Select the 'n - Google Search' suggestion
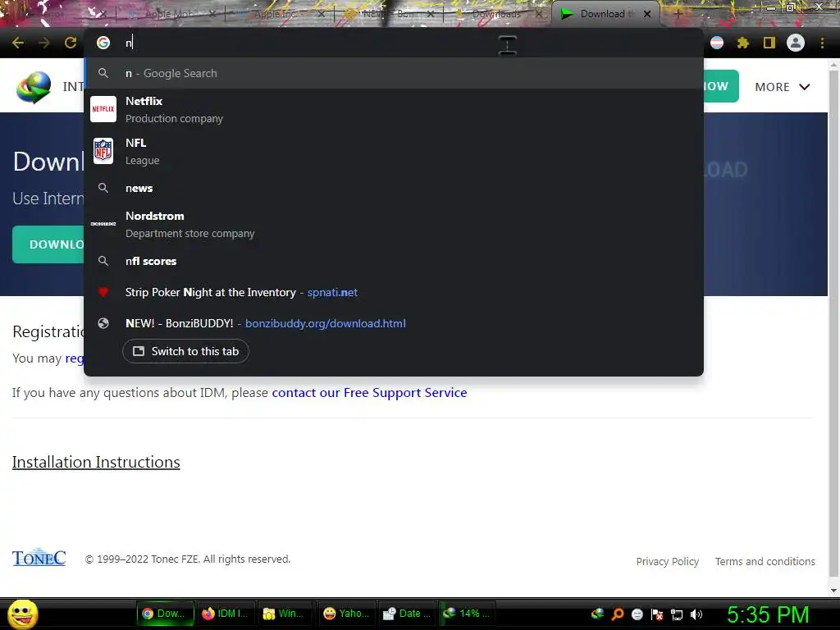 pyautogui.click(x=394, y=73)
